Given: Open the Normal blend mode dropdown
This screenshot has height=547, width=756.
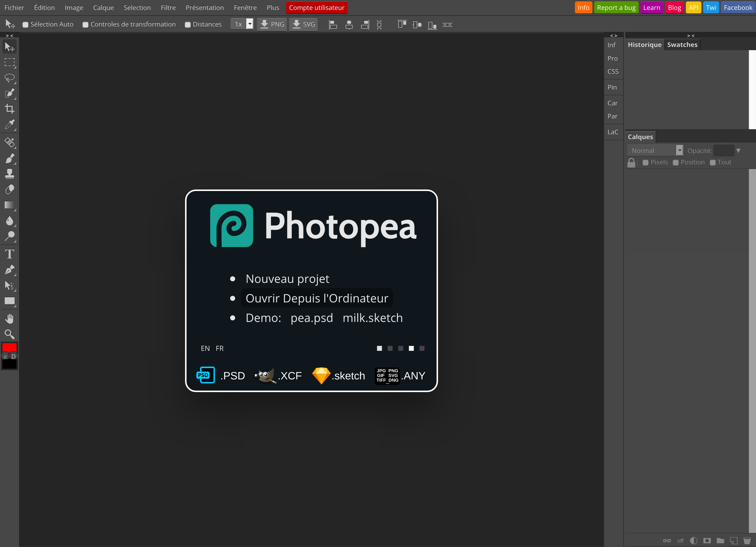Looking at the screenshot, I should [655, 150].
